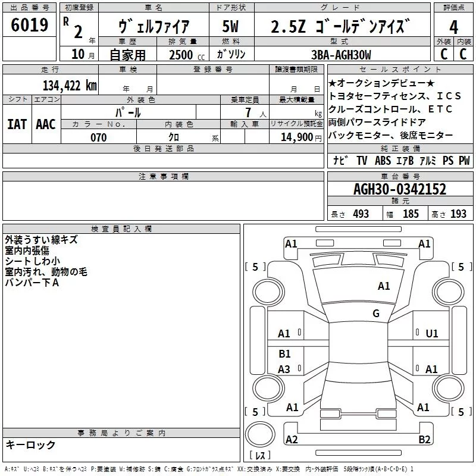This screenshot has height=476, width=476.
Task: Select the length value 493
Action: click(361, 214)
